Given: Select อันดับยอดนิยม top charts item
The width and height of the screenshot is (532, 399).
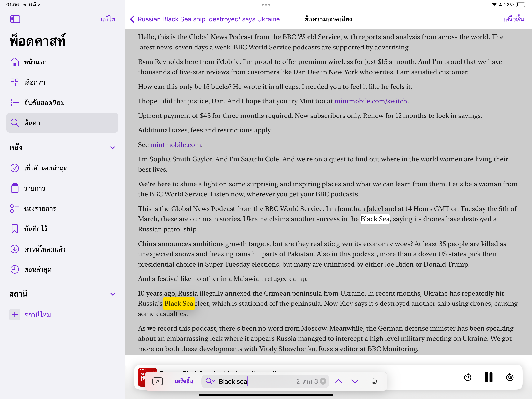Looking at the screenshot, I should [44, 103].
